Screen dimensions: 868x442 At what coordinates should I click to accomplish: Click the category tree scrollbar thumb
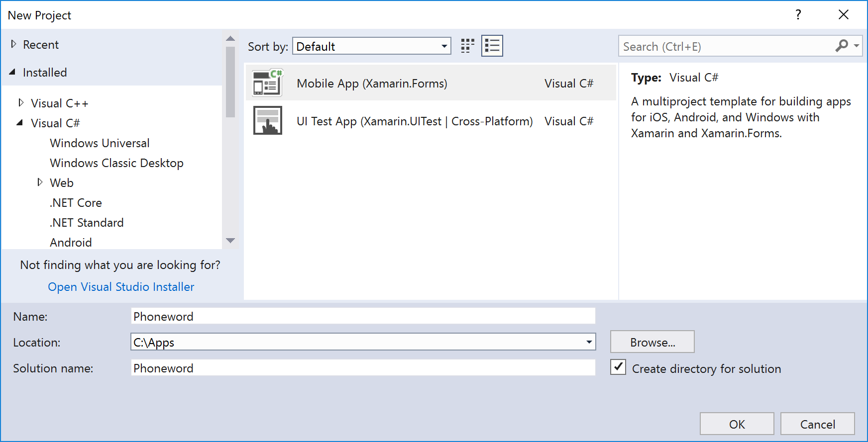point(230,82)
